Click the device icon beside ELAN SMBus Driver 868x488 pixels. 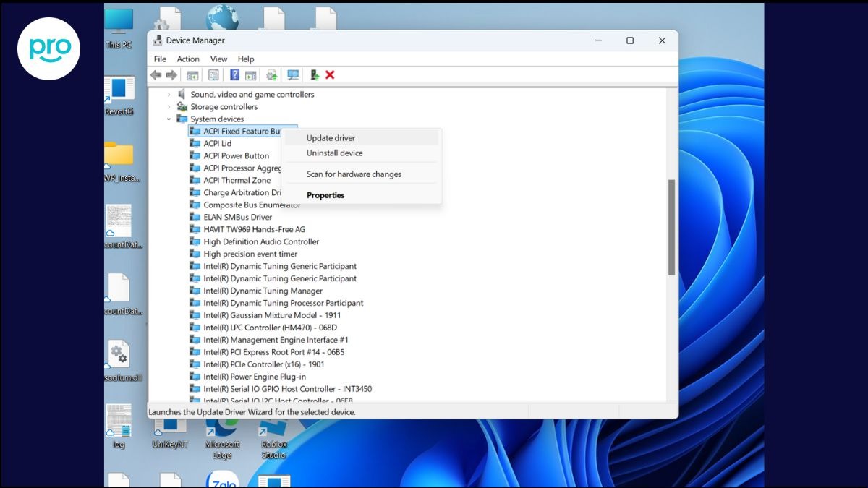(x=195, y=218)
